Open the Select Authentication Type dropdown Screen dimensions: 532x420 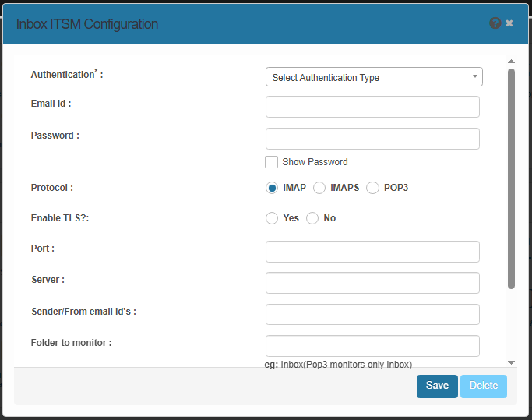[x=372, y=77]
